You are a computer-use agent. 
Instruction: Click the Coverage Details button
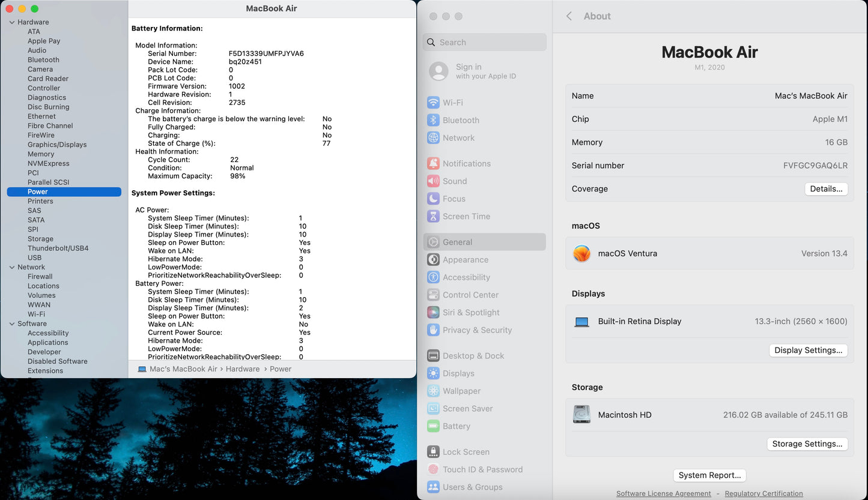(826, 188)
